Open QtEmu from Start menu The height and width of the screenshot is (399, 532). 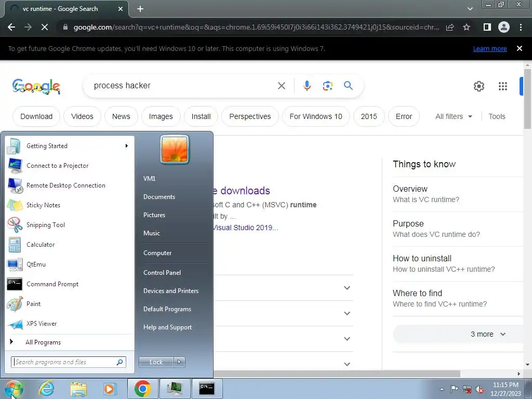tap(69, 264)
